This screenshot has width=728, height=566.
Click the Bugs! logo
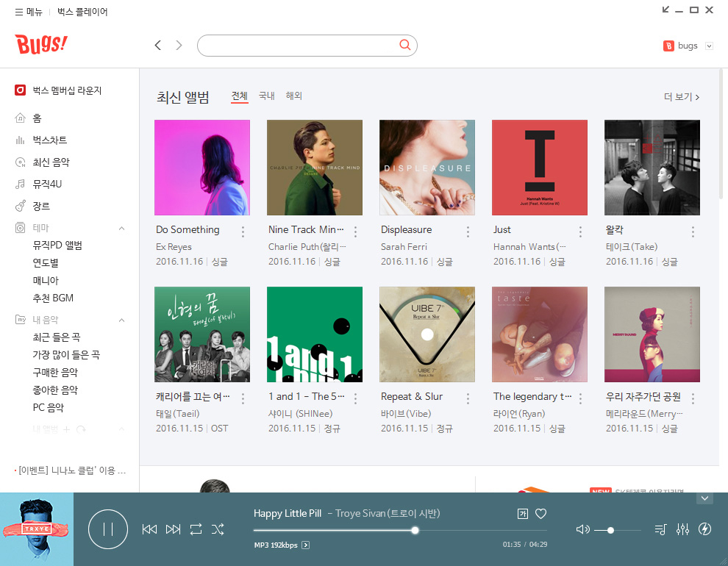(41, 45)
